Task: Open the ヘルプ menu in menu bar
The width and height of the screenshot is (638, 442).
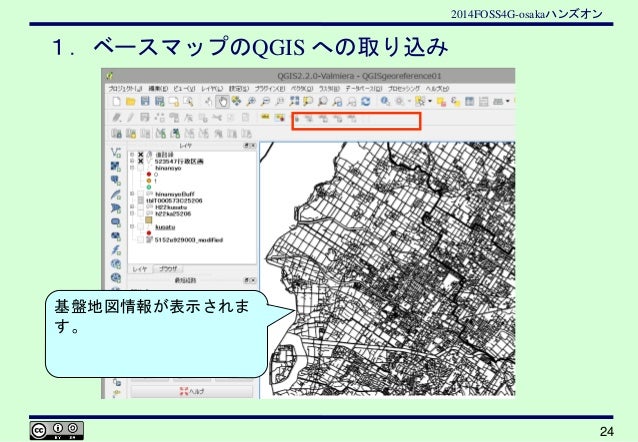Action: [x=438, y=88]
